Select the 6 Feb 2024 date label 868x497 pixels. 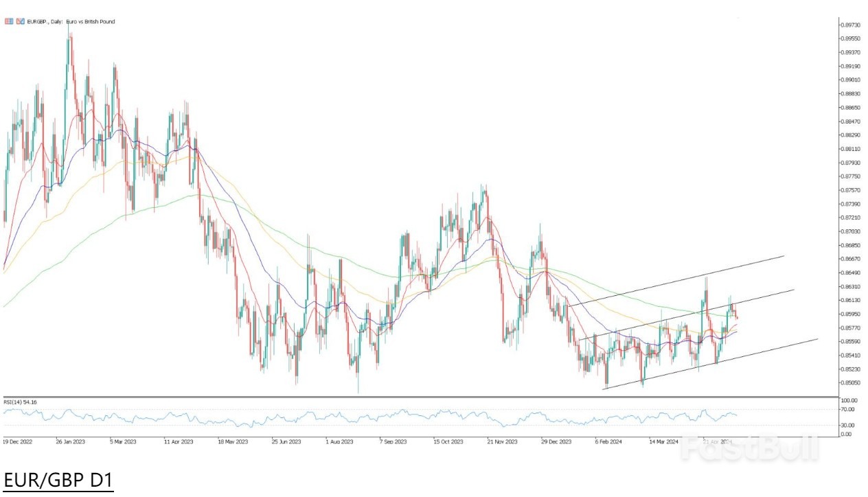(608, 443)
